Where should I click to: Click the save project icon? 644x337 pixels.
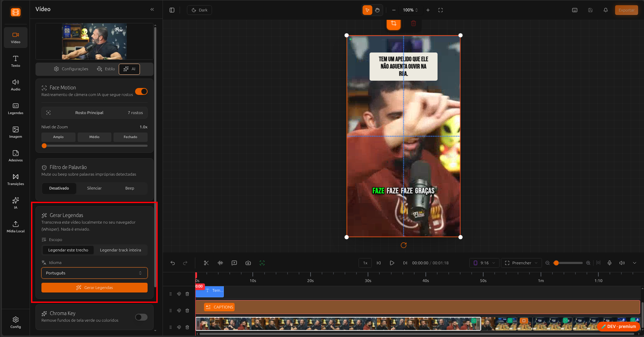[x=590, y=10]
